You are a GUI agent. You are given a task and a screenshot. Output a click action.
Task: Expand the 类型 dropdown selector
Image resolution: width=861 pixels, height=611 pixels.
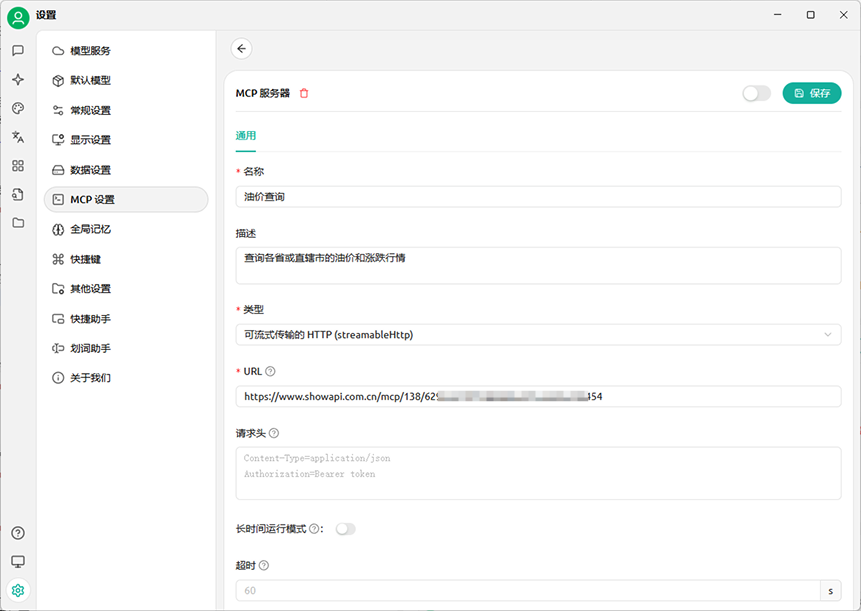coord(538,335)
